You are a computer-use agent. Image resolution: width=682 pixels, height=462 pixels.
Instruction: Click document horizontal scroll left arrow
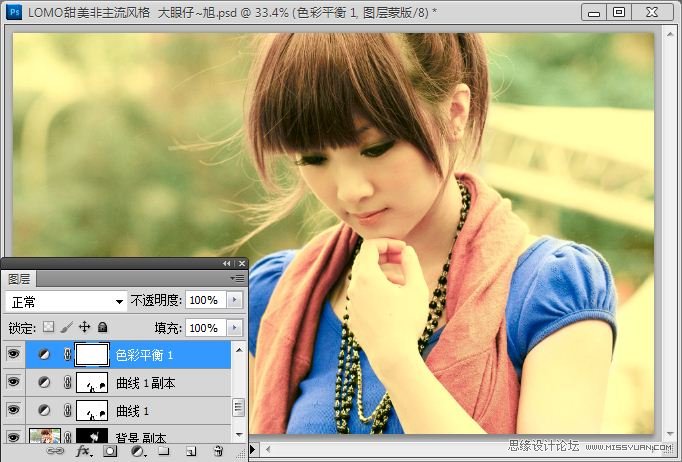pyautogui.click(x=267, y=449)
